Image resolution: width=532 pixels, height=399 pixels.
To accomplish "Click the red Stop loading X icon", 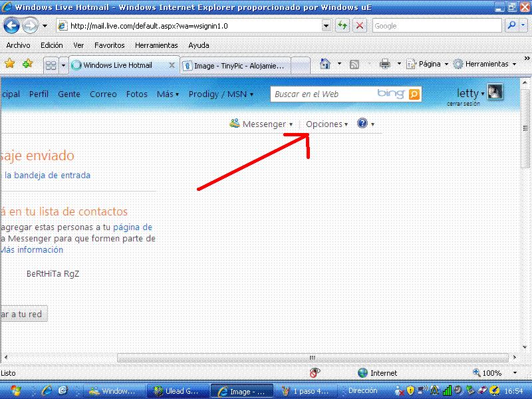I will pos(360,26).
